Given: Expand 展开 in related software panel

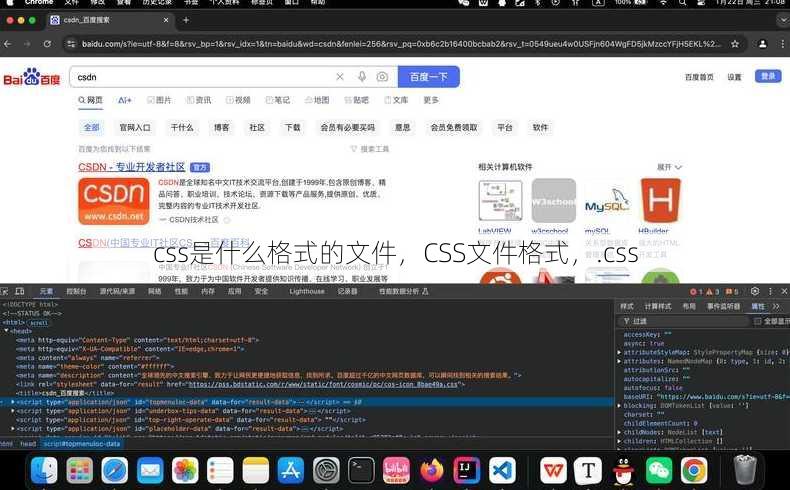Looking at the screenshot, I should pyautogui.click(x=669, y=167).
